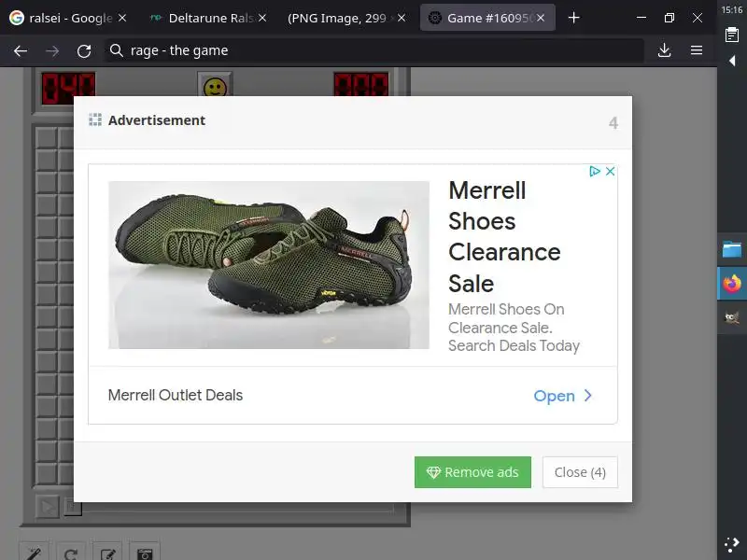This screenshot has width=747, height=560.
Task: Click the Advertisement grid icon
Action: click(95, 120)
